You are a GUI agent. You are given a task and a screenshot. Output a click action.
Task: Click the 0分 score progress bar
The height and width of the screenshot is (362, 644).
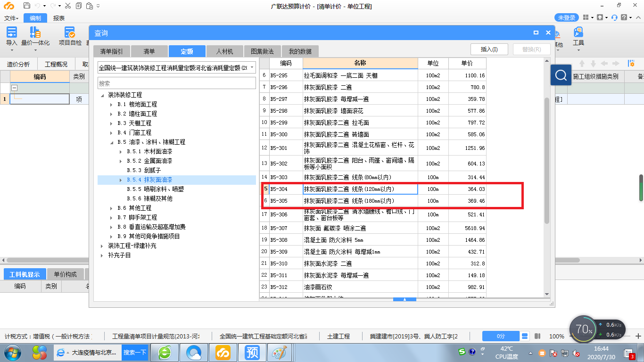click(x=501, y=336)
